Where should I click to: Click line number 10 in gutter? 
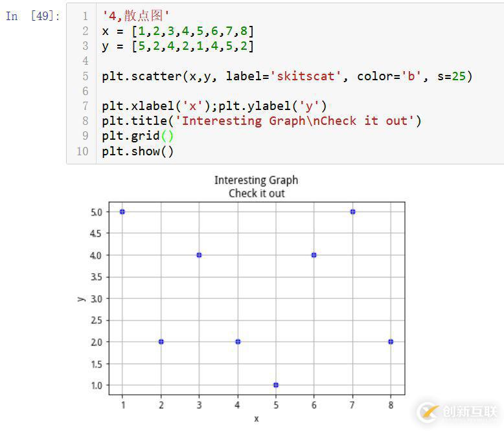82,151
